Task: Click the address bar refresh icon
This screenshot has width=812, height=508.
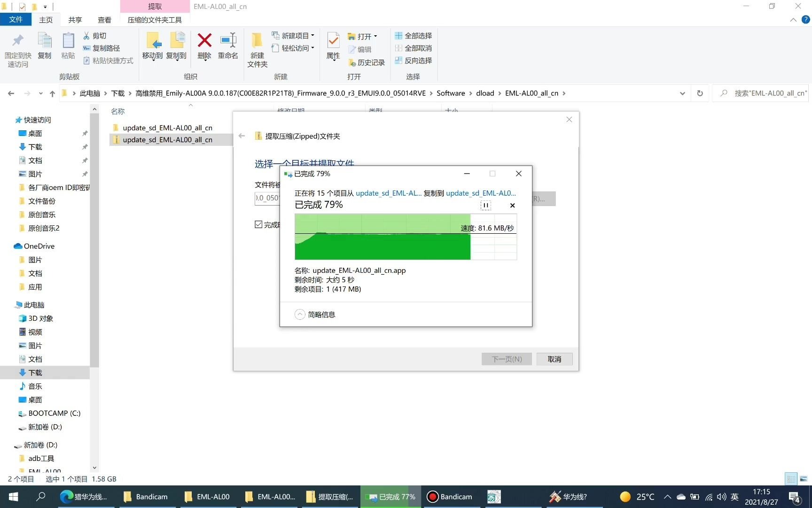Action: pyautogui.click(x=700, y=93)
